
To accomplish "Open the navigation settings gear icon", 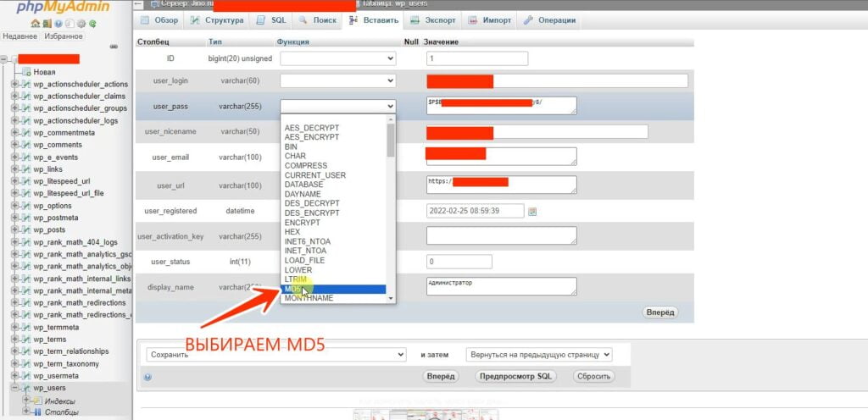I will click(81, 24).
